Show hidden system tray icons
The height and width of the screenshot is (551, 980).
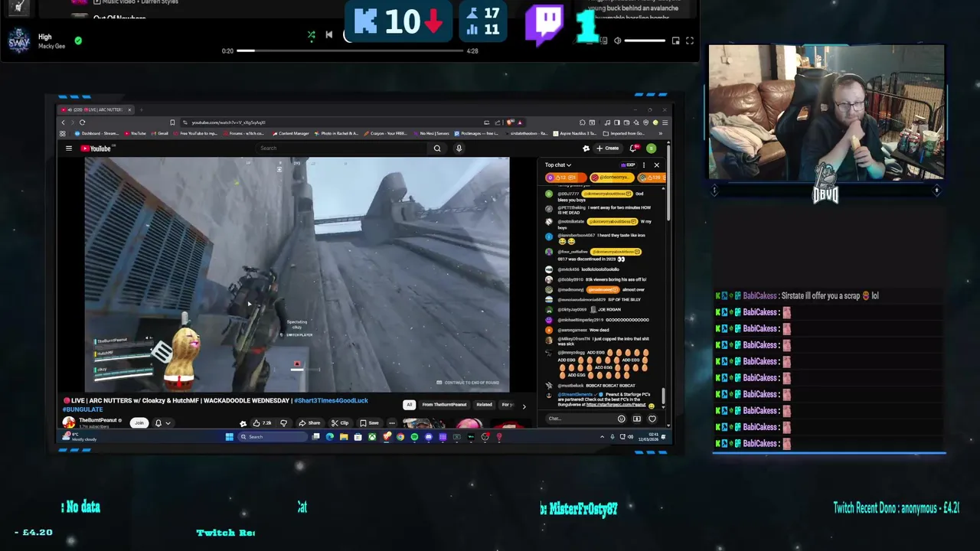602,437
